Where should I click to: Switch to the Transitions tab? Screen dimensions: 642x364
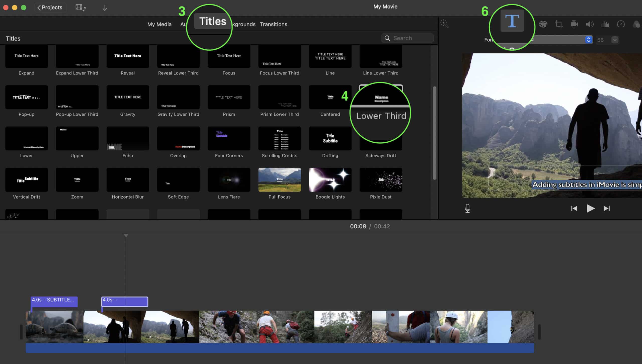click(273, 24)
